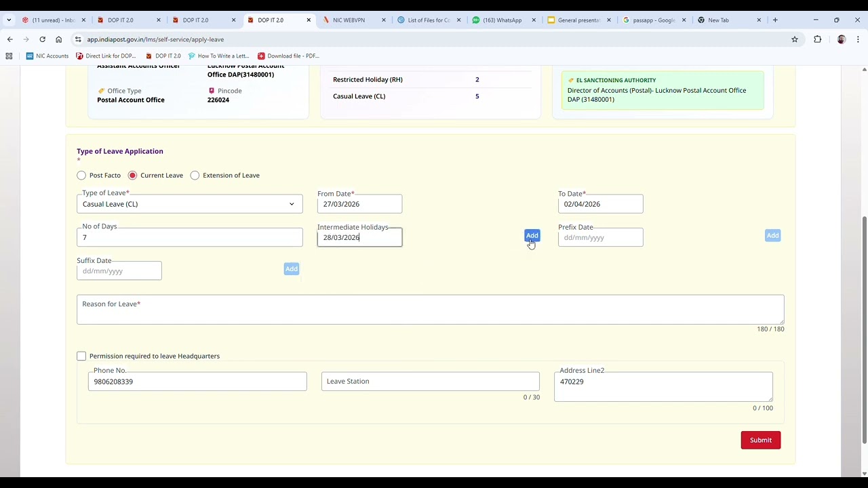The width and height of the screenshot is (868, 488).
Task: Open the Chrome profile avatar
Action: point(841,39)
